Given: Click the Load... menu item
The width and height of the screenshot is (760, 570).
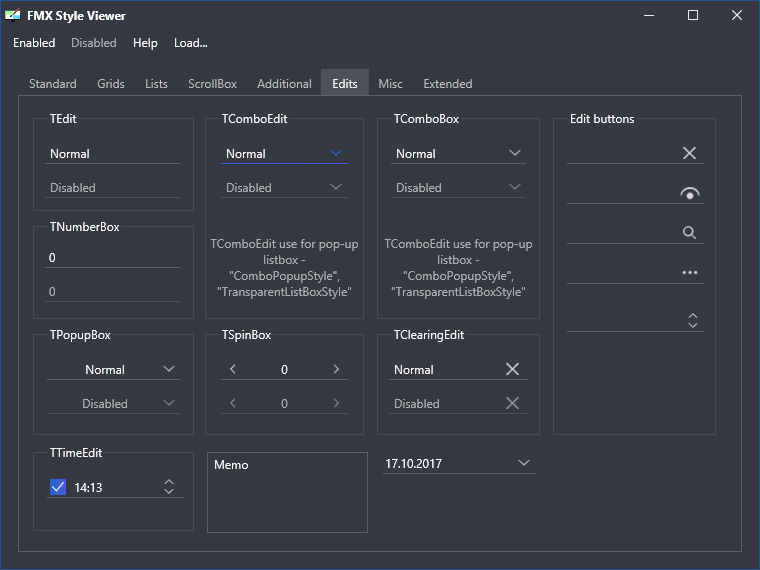Looking at the screenshot, I should click(190, 43).
